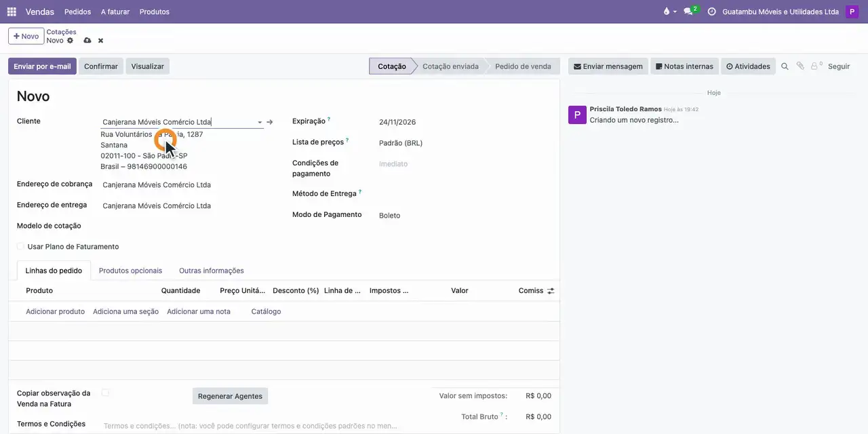868x434 pixels.
Task: Save record with the cloud upload icon
Action: point(87,41)
